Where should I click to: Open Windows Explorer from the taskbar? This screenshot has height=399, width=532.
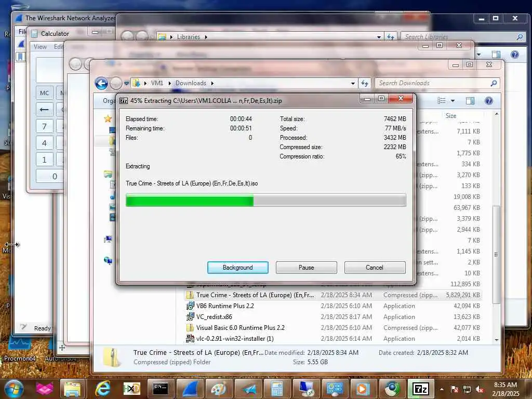[x=72, y=389]
